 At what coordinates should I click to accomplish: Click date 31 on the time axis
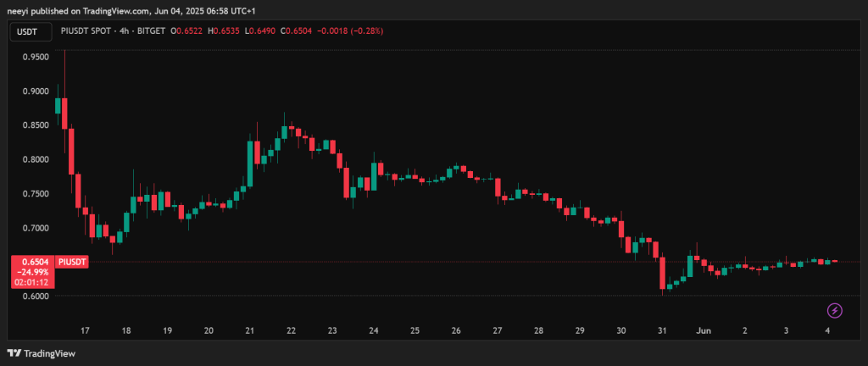[663, 330]
